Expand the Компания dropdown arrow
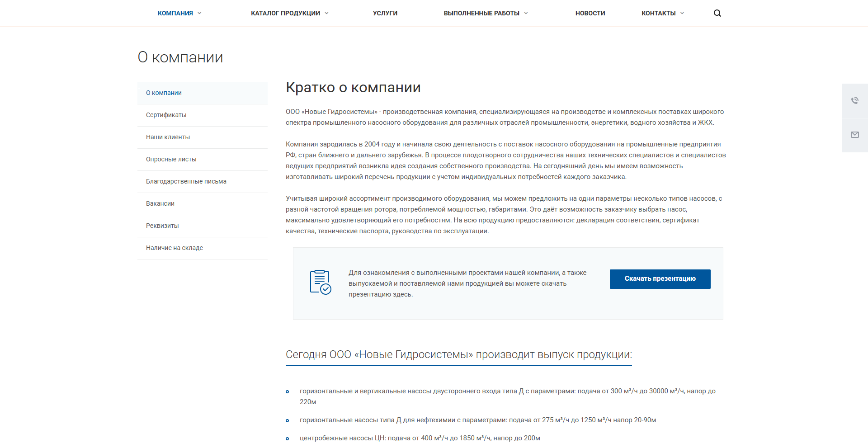 pos(199,14)
